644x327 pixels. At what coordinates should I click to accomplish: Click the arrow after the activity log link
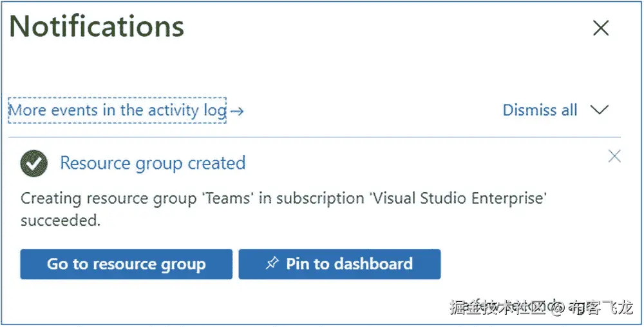237,112
